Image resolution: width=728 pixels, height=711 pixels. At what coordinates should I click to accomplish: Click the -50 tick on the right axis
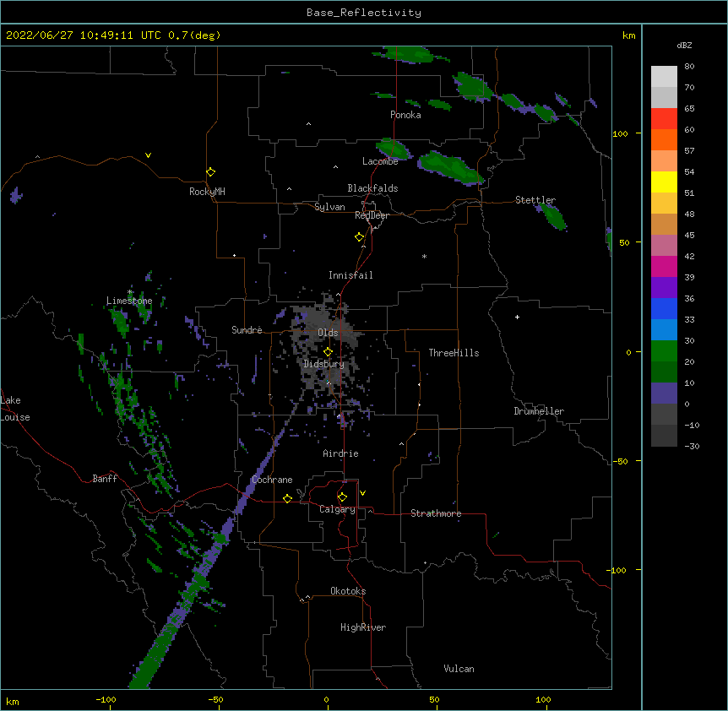tap(620, 461)
